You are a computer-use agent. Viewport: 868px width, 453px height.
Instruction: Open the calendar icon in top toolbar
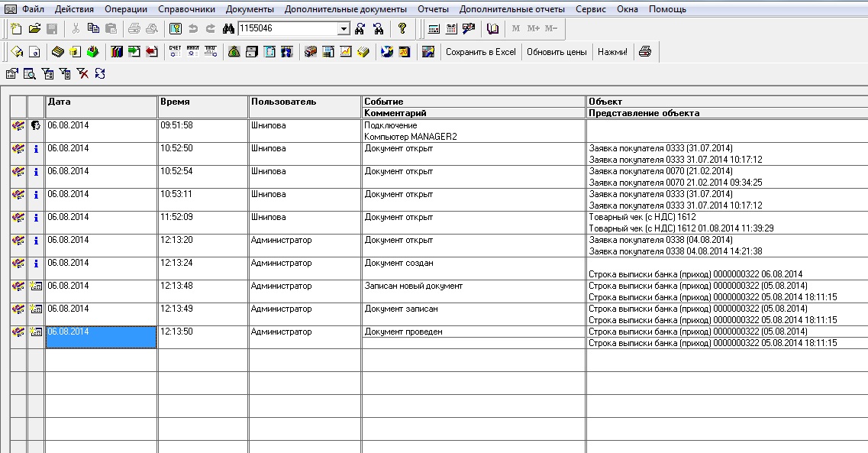(x=451, y=29)
